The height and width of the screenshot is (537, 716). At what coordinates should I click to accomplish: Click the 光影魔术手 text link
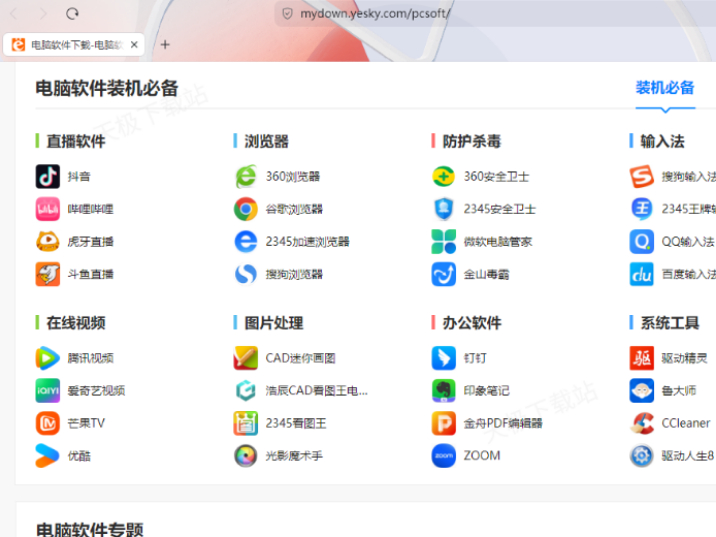294,456
